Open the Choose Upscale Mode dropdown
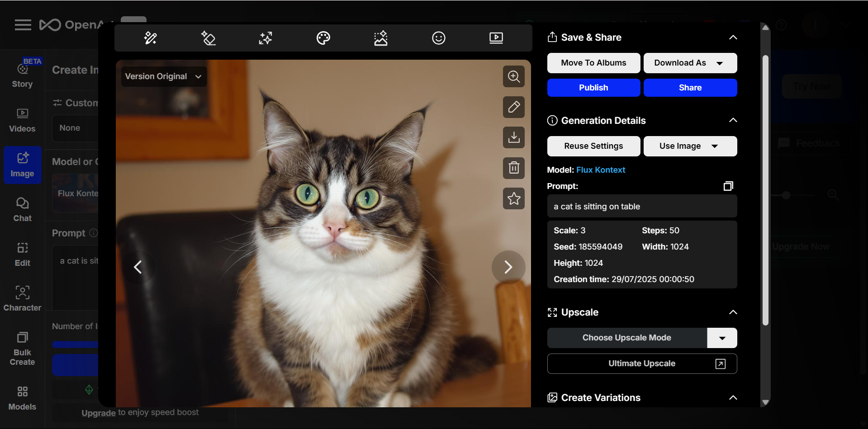868x429 pixels. 722,338
